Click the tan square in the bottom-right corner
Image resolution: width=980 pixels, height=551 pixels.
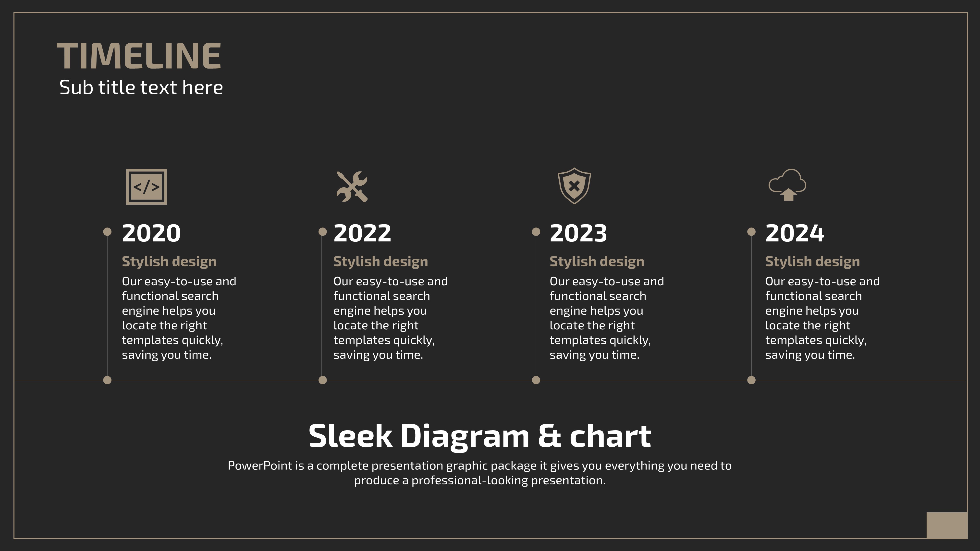pos(947,526)
